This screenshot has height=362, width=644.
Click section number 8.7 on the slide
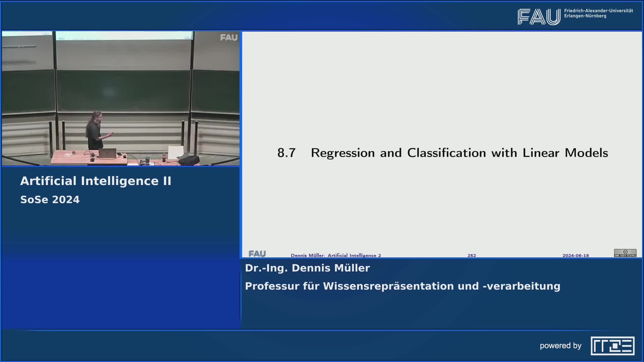tap(286, 153)
